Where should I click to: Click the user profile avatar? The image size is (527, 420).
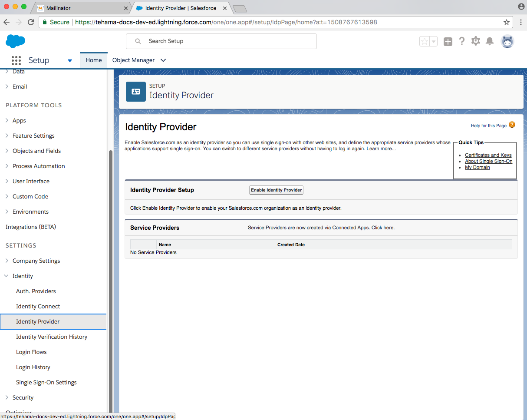click(507, 41)
